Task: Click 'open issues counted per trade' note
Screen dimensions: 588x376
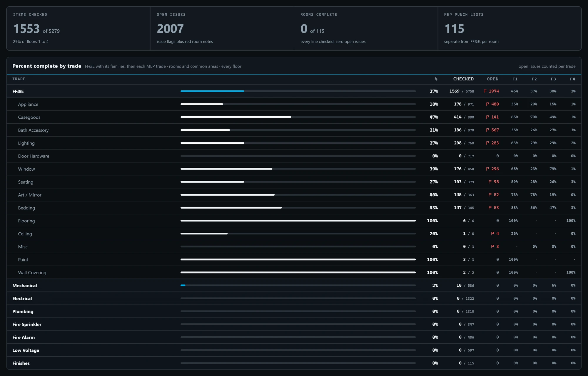Action: [547, 66]
